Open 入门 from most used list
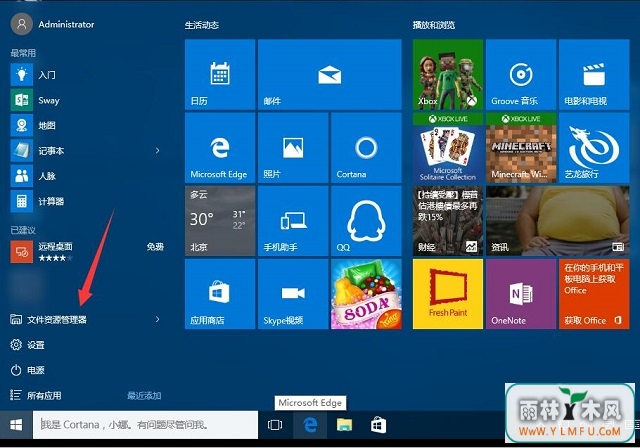640x448 pixels. 87,75
